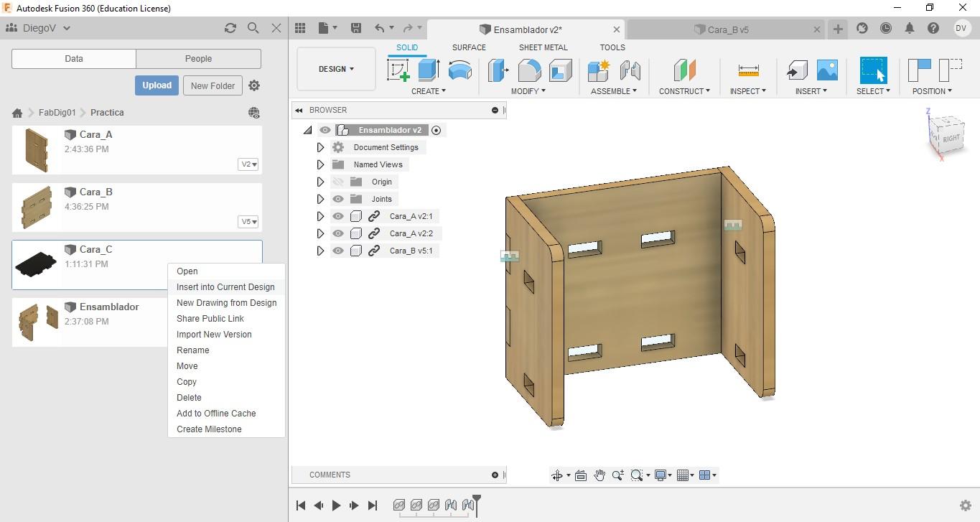Open the CREATE dropdown menu
The height and width of the screenshot is (522, 980).
click(429, 91)
